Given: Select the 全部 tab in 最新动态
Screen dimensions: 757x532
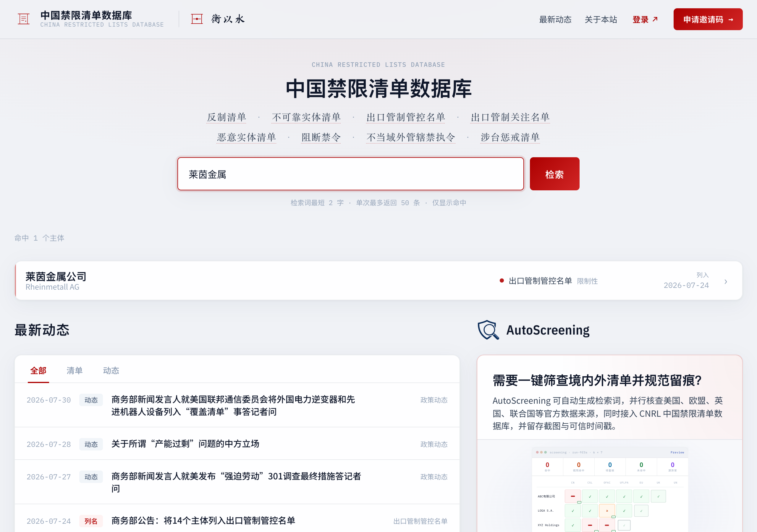Looking at the screenshot, I should tap(38, 371).
